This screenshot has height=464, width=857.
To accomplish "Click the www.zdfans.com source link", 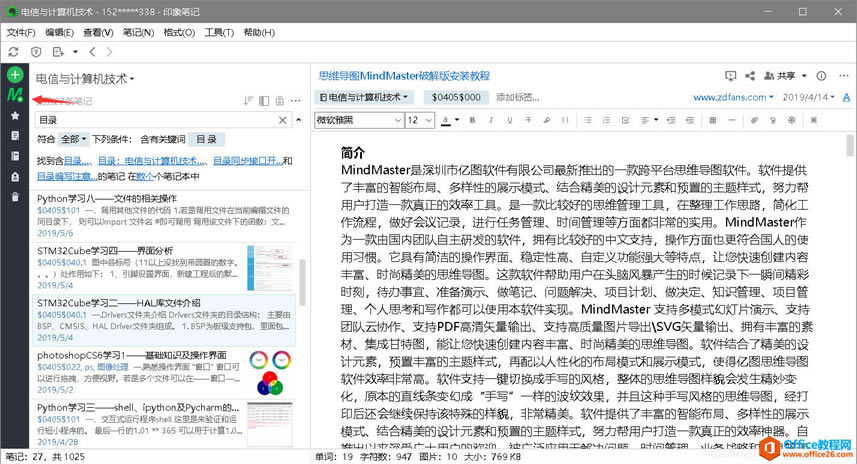I will (x=733, y=98).
